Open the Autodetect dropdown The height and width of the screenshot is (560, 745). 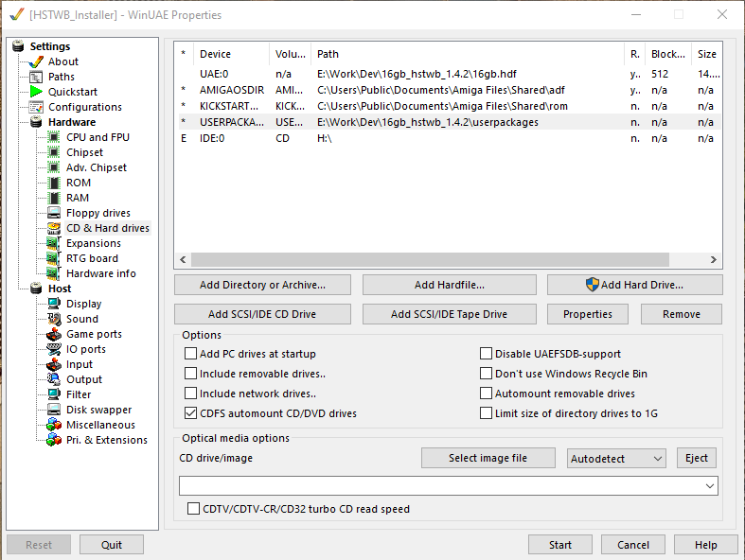[x=616, y=459]
